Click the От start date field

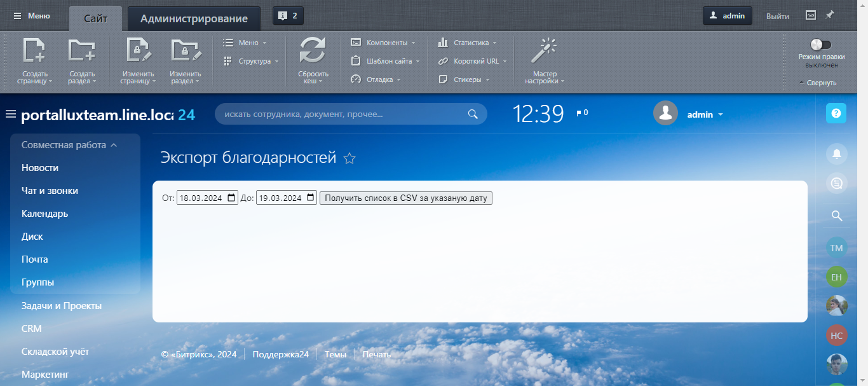pyautogui.click(x=200, y=198)
